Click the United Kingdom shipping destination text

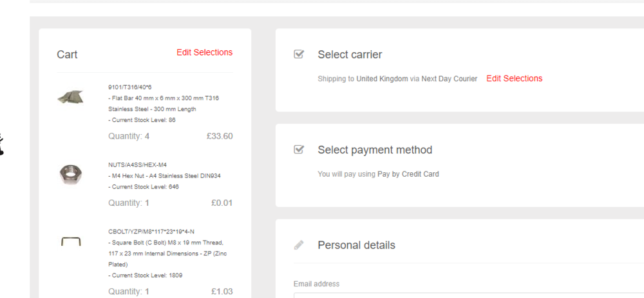tap(382, 79)
